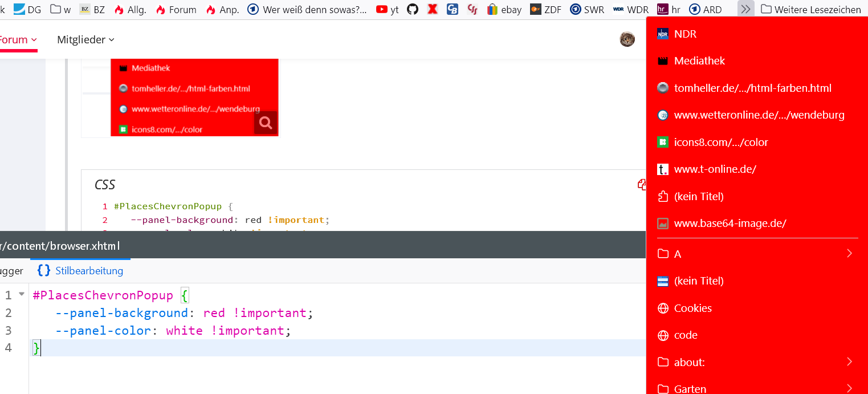Open the ZDF bookmark

[546, 9]
